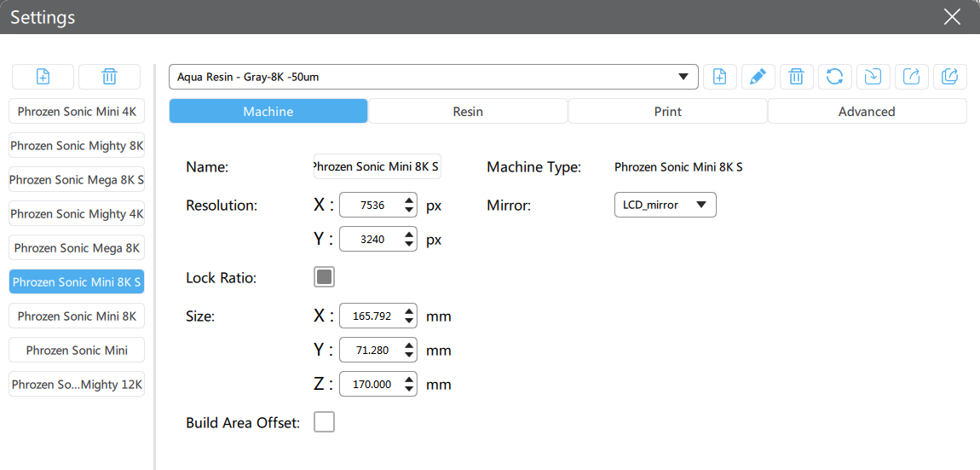This screenshot has width=980, height=470.
Task: Select Phrozen Sonic Mighty 8K machine
Action: pos(77,146)
